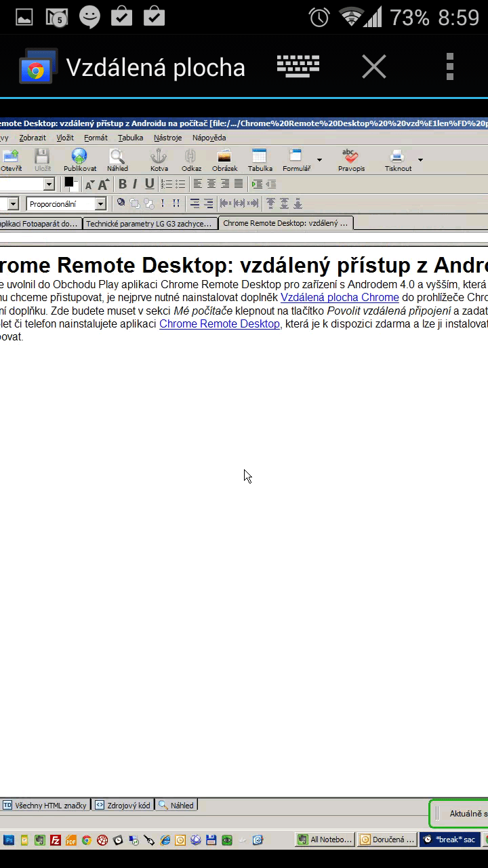The width and height of the screenshot is (488, 868).
Task: Toggle bulleted list
Action: [x=180, y=184]
